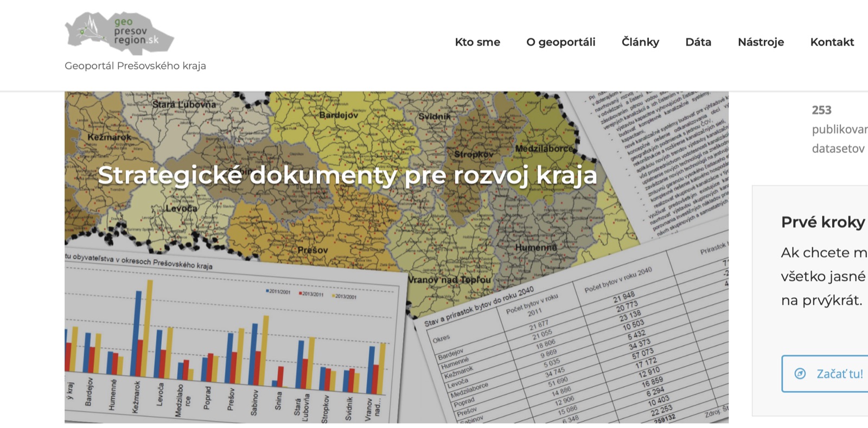The height and width of the screenshot is (428, 868).
Task: Go to the Články page
Action: tap(640, 42)
